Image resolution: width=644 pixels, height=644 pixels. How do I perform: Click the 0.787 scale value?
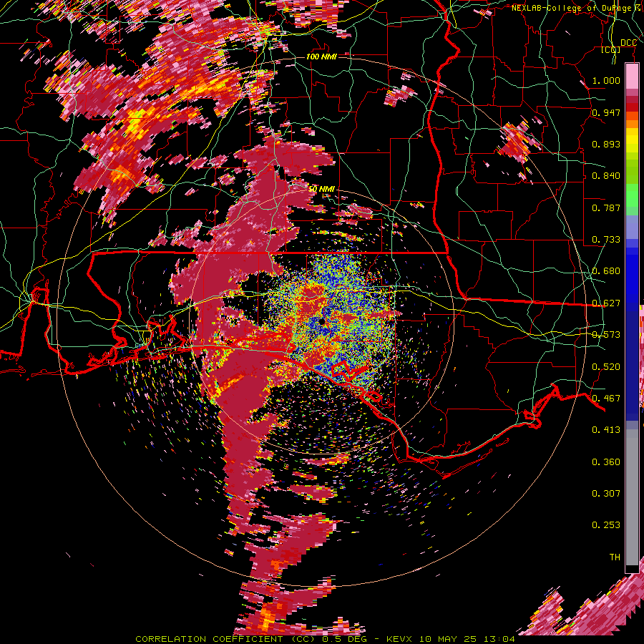(606, 208)
